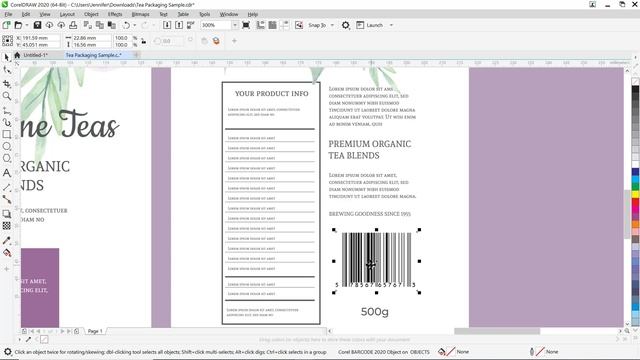Expand the Launch dropdown arrow
The height and width of the screenshot is (360, 640).
391,25
